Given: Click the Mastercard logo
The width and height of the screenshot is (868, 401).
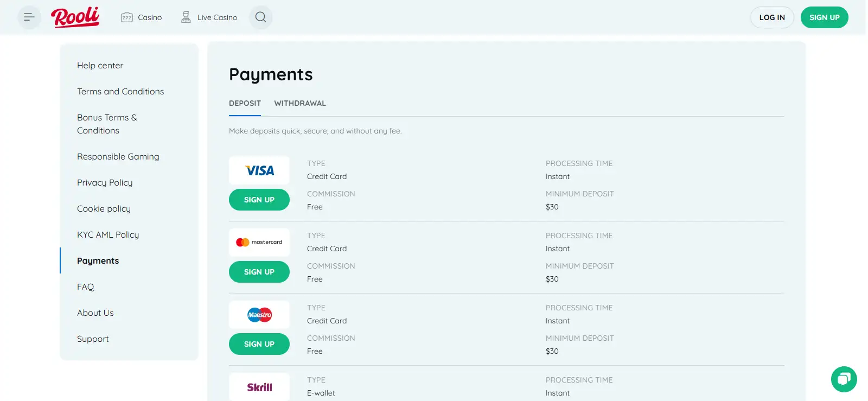Looking at the screenshot, I should point(259,243).
